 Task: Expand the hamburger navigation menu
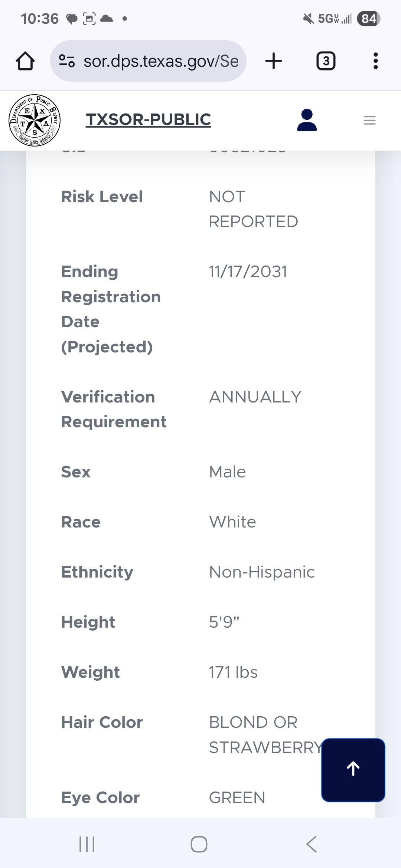(369, 120)
